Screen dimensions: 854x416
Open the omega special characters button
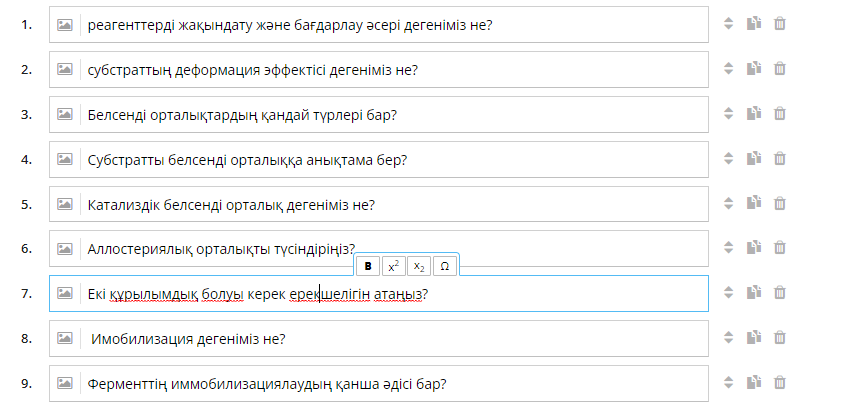click(444, 267)
